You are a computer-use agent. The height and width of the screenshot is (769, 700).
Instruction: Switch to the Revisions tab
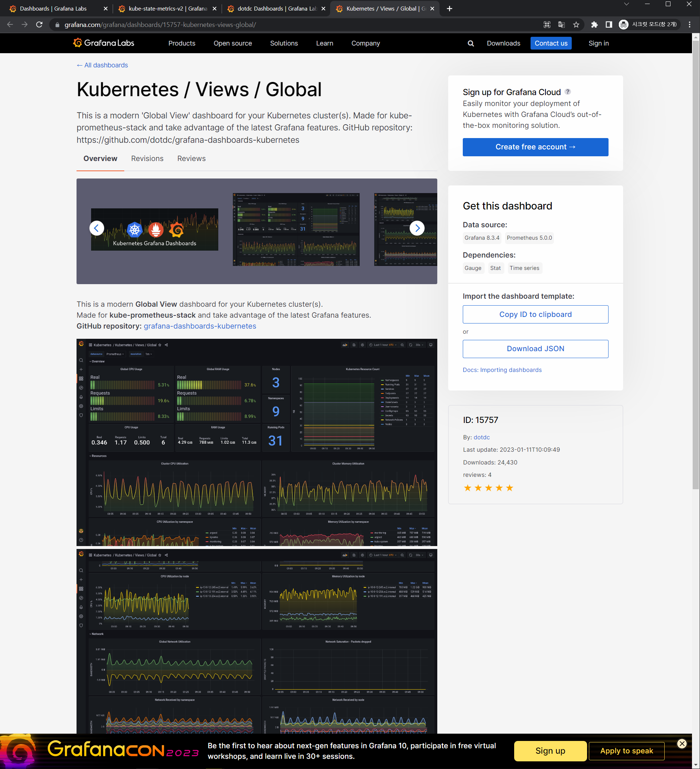coord(147,158)
